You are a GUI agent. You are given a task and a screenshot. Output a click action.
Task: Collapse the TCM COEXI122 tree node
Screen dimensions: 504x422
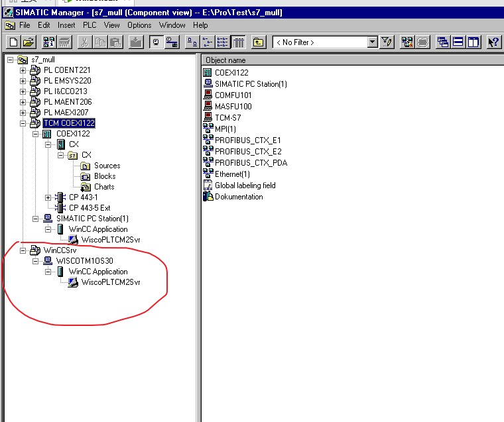pyautogui.click(x=23, y=123)
